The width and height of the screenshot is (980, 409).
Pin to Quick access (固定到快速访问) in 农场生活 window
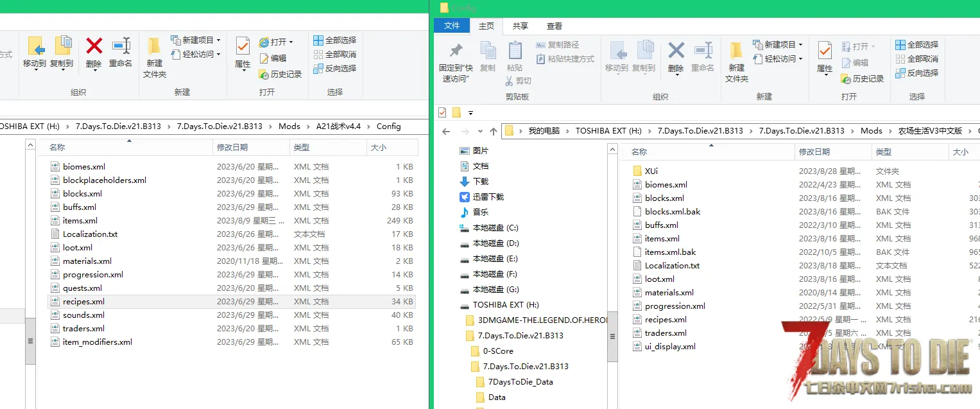456,62
